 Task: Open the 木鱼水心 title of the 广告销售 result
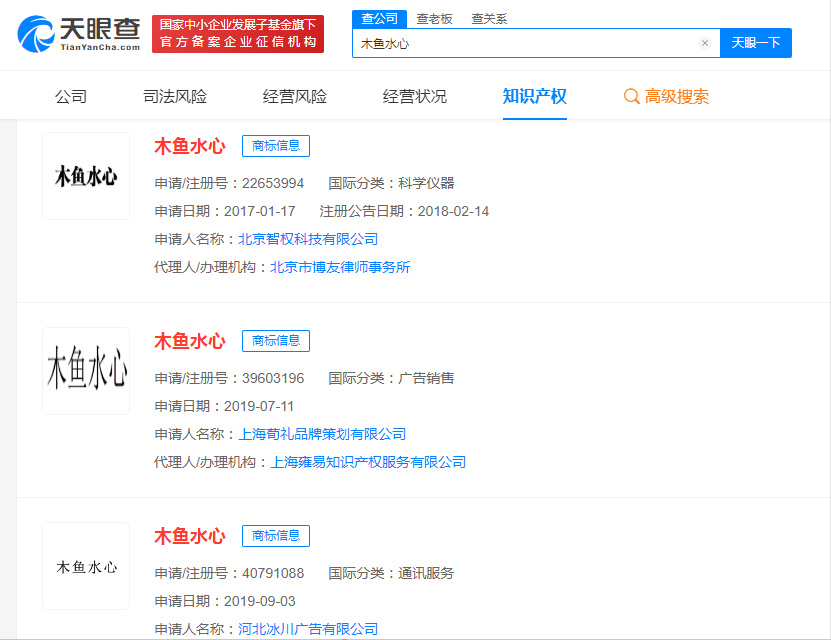[190, 341]
